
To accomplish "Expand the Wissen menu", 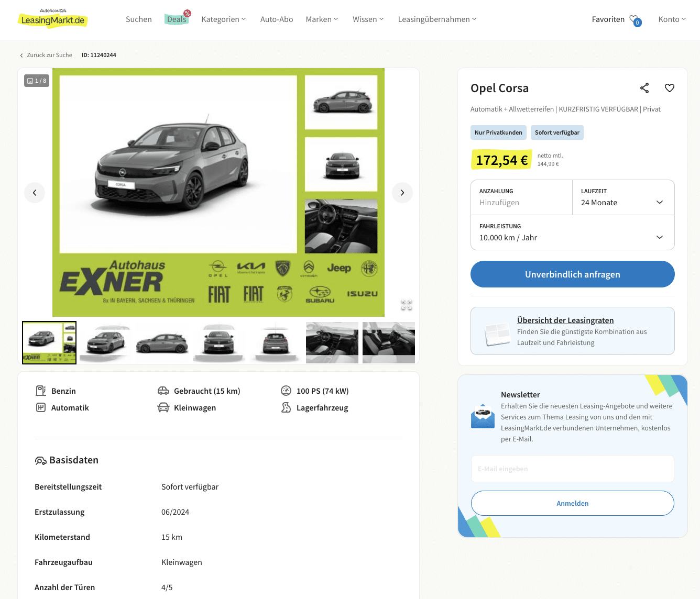I will coord(368,19).
